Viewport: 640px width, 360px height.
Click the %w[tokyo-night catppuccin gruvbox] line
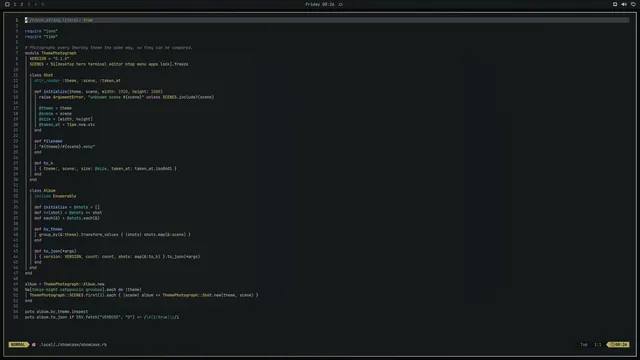click(x=83, y=289)
